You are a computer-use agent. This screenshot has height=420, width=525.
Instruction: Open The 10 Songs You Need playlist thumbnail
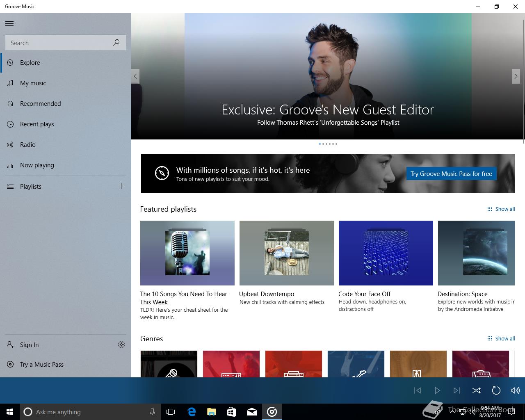tap(187, 253)
